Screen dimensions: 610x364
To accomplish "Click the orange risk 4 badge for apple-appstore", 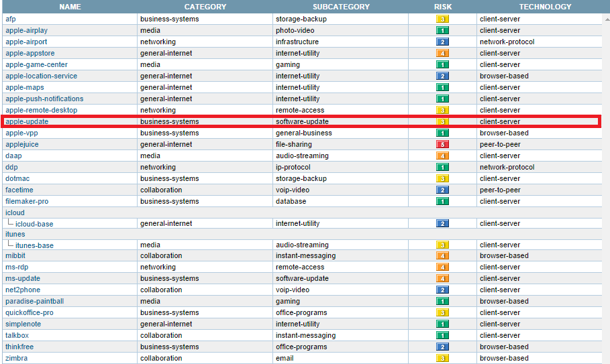I will click(442, 53).
